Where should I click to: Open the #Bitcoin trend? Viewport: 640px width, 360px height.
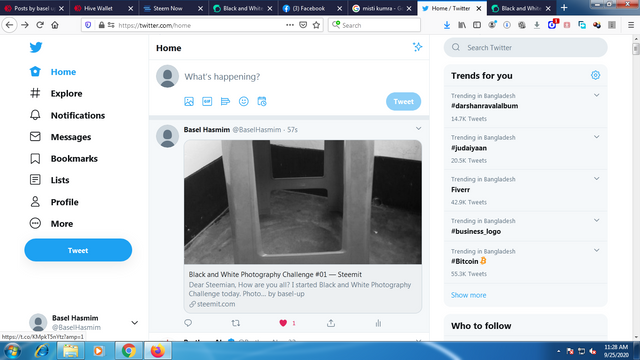pyautogui.click(x=469, y=261)
